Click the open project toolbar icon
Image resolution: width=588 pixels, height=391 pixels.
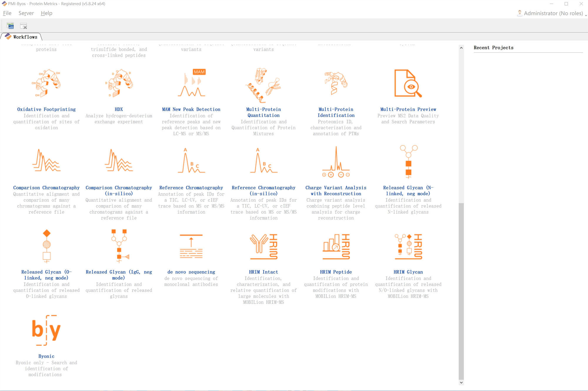tap(10, 26)
